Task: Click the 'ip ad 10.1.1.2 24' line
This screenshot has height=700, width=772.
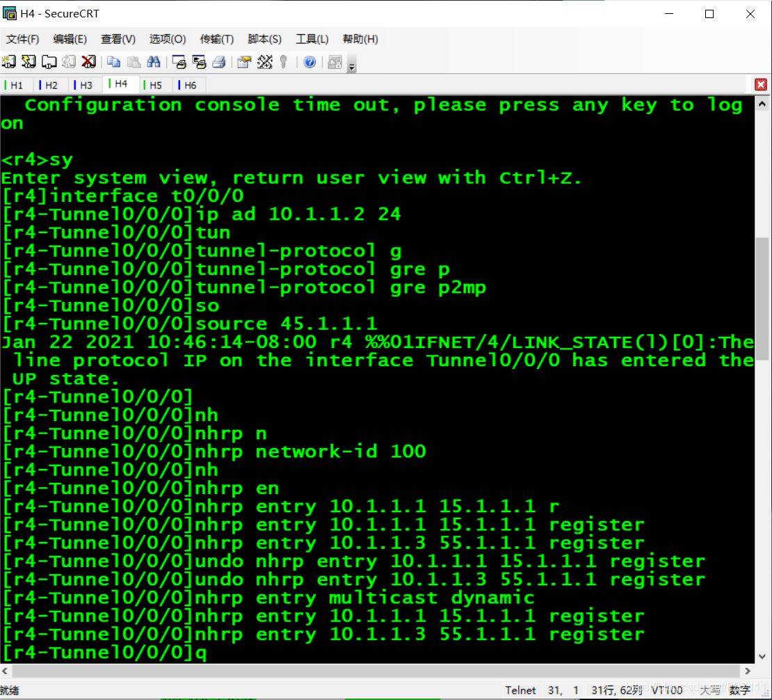Action: coord(202,214)
